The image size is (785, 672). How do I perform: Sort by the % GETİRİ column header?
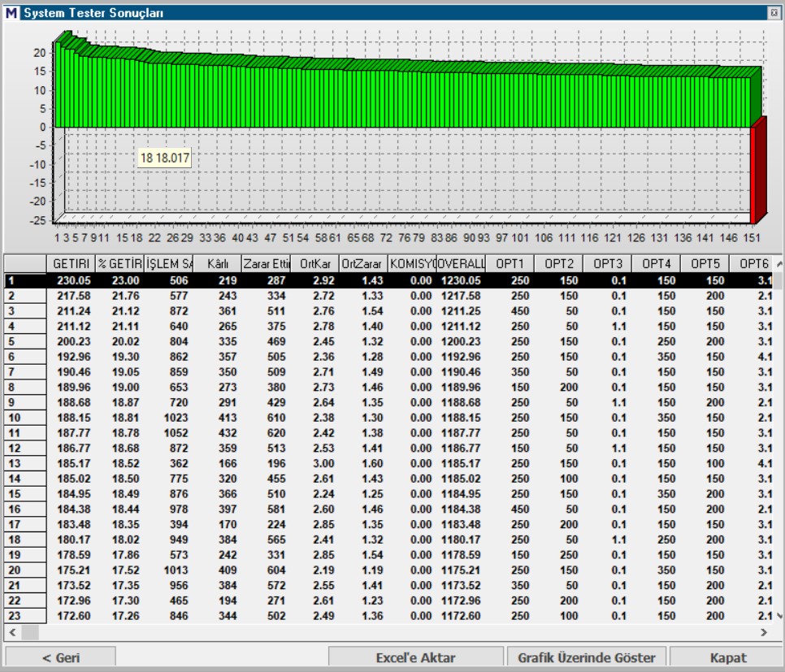point(120,264)
